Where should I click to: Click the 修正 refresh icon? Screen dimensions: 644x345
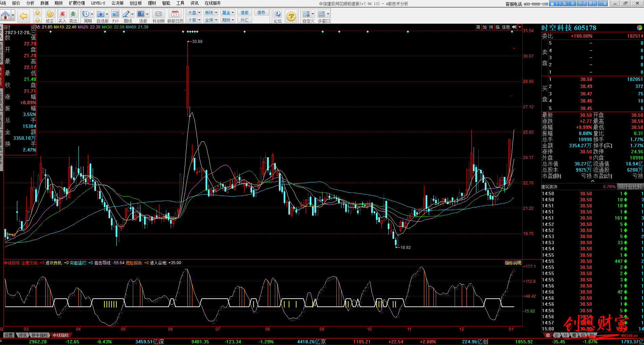pos(50,14)
